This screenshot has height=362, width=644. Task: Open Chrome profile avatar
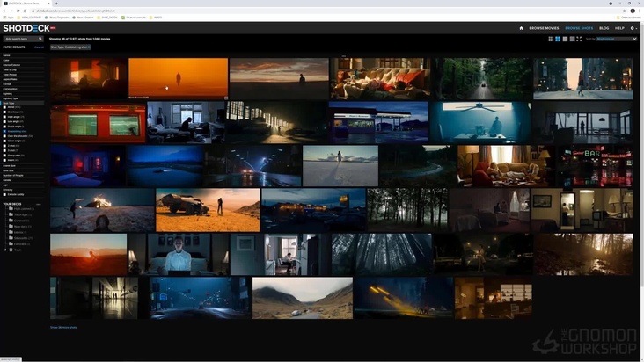pyautogui.click(x=633, y=11)
